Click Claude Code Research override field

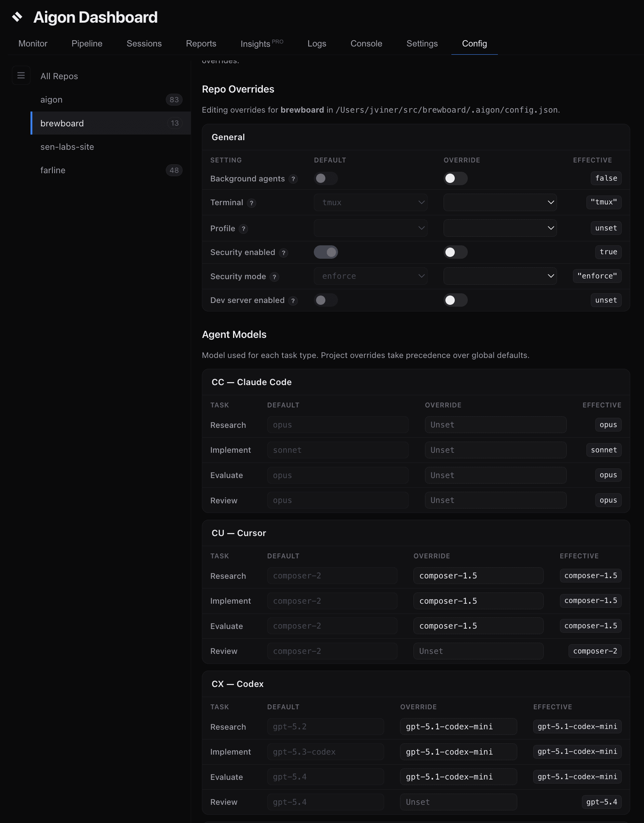[495, 425]
